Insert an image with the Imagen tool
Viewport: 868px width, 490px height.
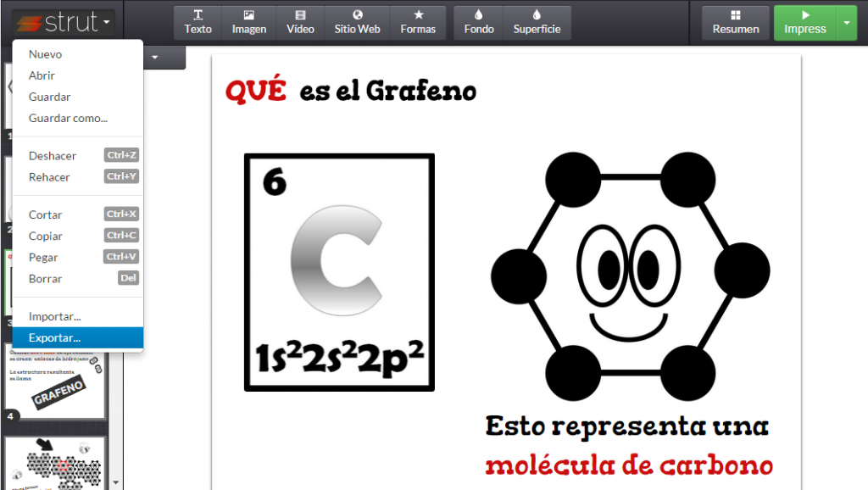coord(249,22)
